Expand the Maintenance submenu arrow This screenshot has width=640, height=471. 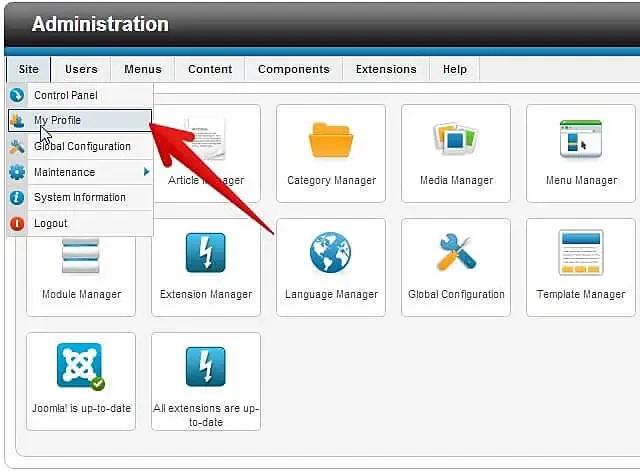click(146, 172)
